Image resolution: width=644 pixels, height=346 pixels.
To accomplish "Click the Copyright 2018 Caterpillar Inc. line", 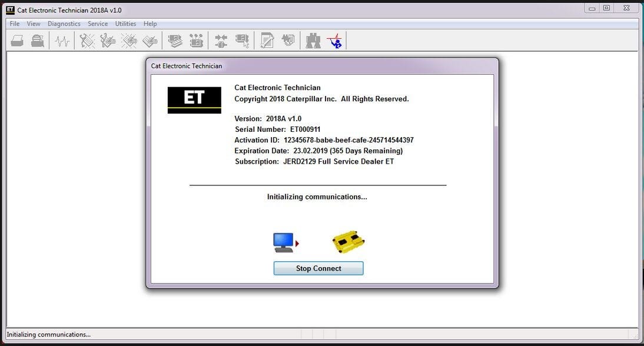I will (321, 99).
